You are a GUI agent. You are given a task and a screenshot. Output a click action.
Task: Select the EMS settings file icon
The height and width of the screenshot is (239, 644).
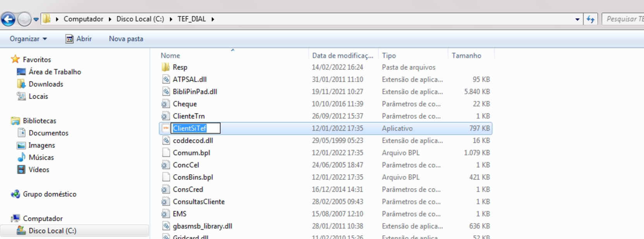click(x=166, y=214)
